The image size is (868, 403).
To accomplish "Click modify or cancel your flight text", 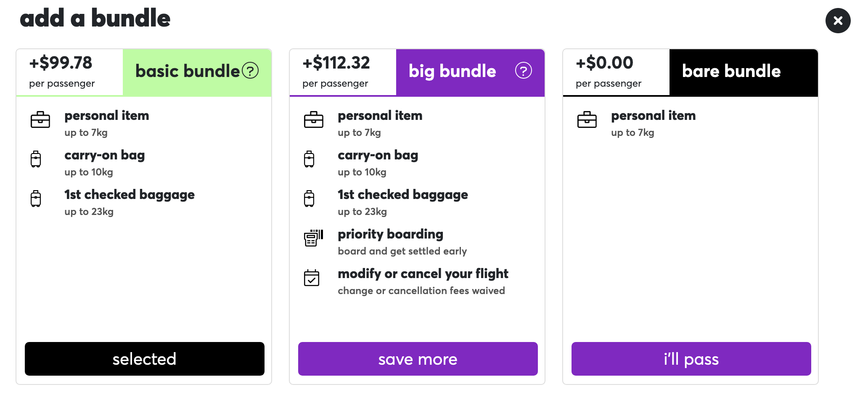I will click(423, 274).
